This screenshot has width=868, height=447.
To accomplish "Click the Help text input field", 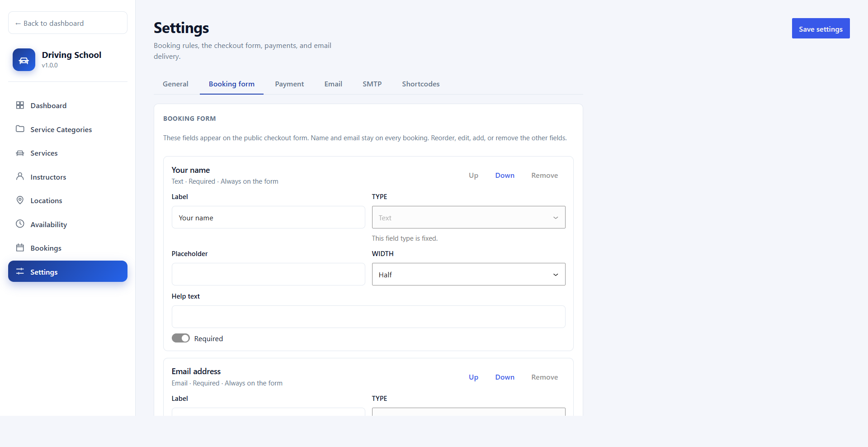I will [368, 317].
